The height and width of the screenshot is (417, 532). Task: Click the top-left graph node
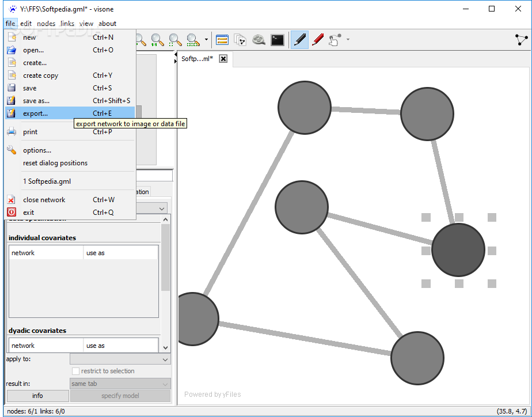pyautogui.click(x=305, y=108)
